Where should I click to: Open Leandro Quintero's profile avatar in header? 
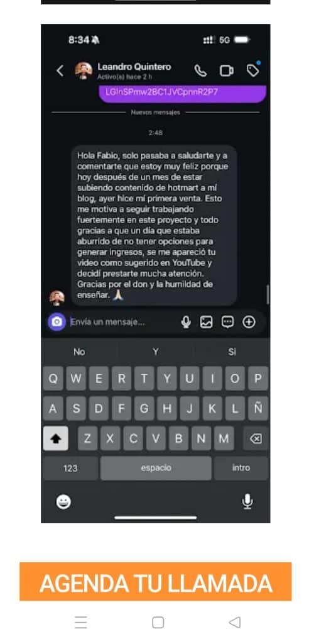coord(84,70)
